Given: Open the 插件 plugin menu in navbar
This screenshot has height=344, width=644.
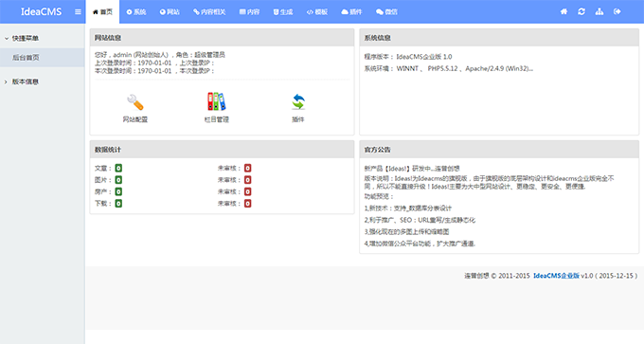Looking at the screenshot, I should [351, 12].
